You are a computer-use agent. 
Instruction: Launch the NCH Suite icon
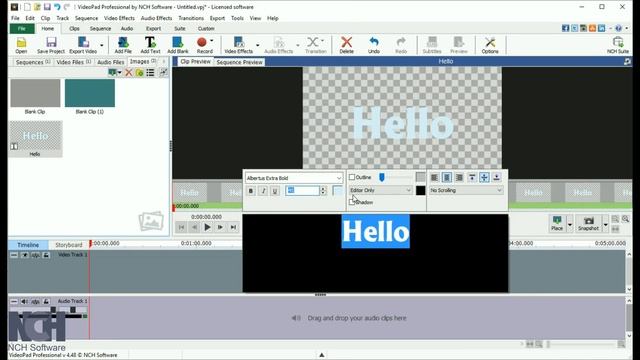click(x=618, y=45)
